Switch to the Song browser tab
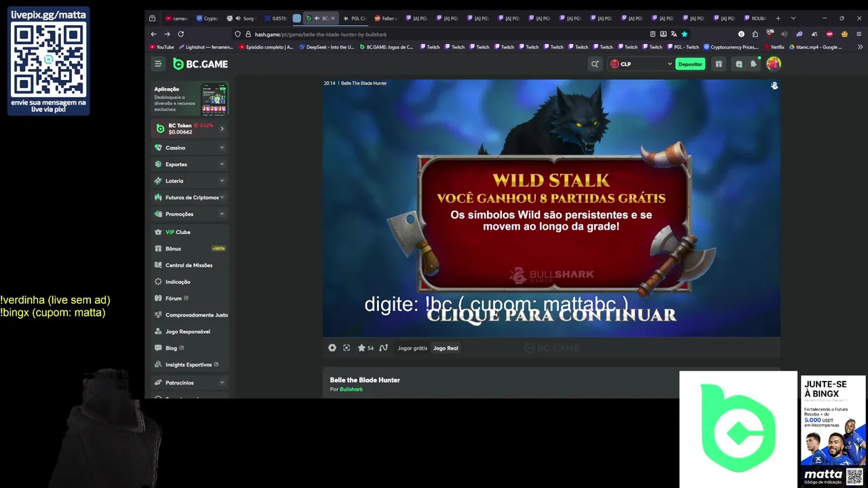 coord(240,18)
